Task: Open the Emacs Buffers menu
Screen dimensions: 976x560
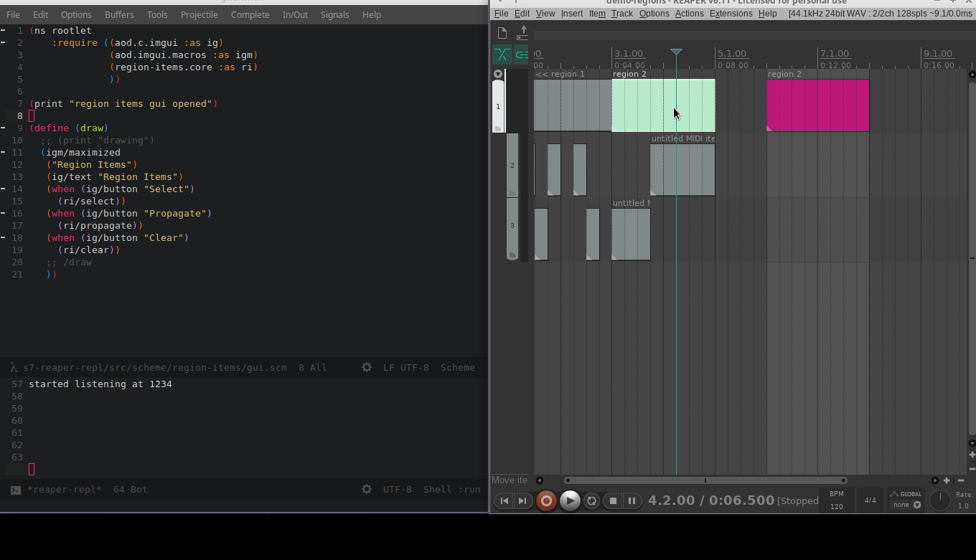Action: pos(119,14)
